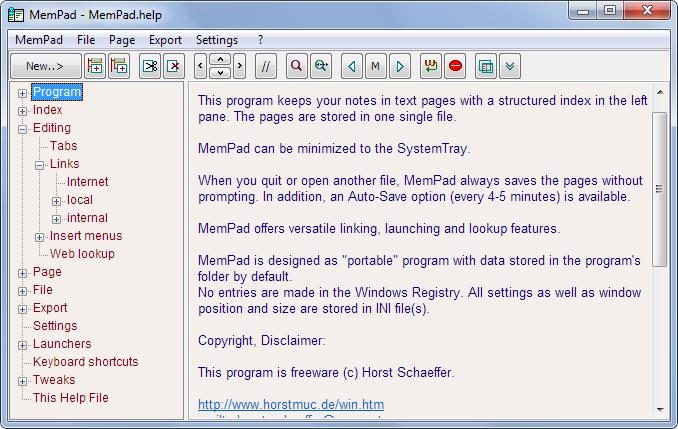Click the green return-arrow toolbar icon
The height and width of the screenshot is (429, 678).
(x=431, y=66)
